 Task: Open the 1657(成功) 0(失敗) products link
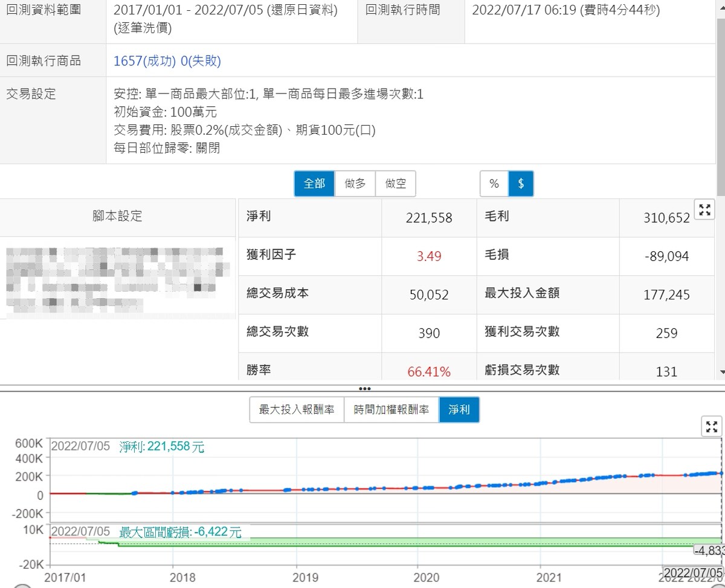167,61
